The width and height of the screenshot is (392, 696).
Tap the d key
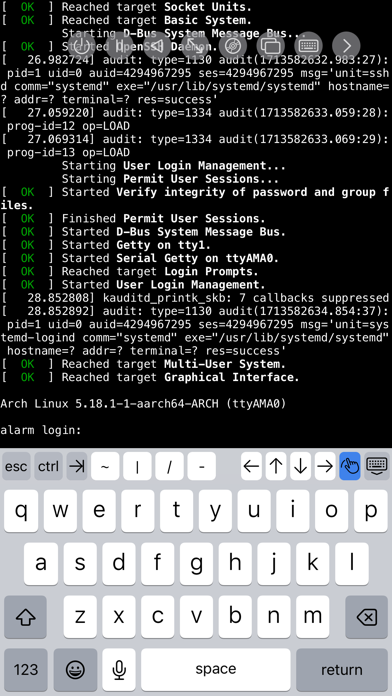(x=119, y=563)
